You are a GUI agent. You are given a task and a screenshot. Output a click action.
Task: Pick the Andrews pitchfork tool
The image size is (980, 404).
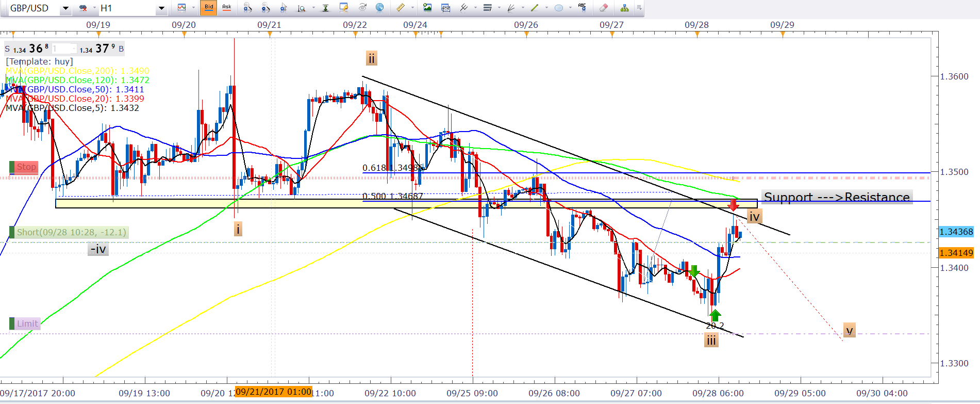click(463, 8)
